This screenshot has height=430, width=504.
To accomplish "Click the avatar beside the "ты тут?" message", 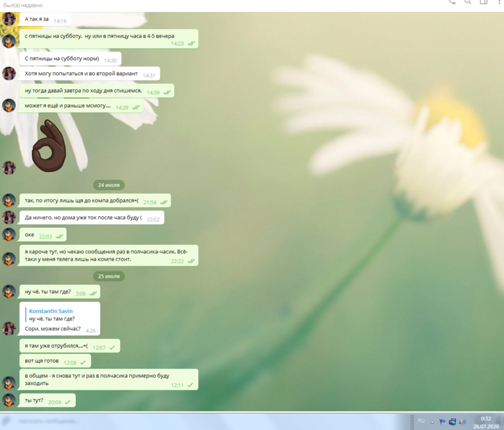I will coord(9,400).
